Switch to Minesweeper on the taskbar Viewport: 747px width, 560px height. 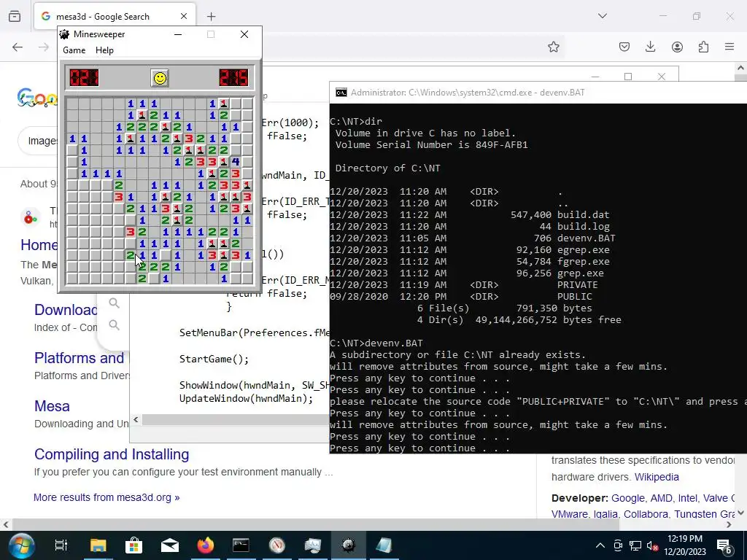[348, 545]
